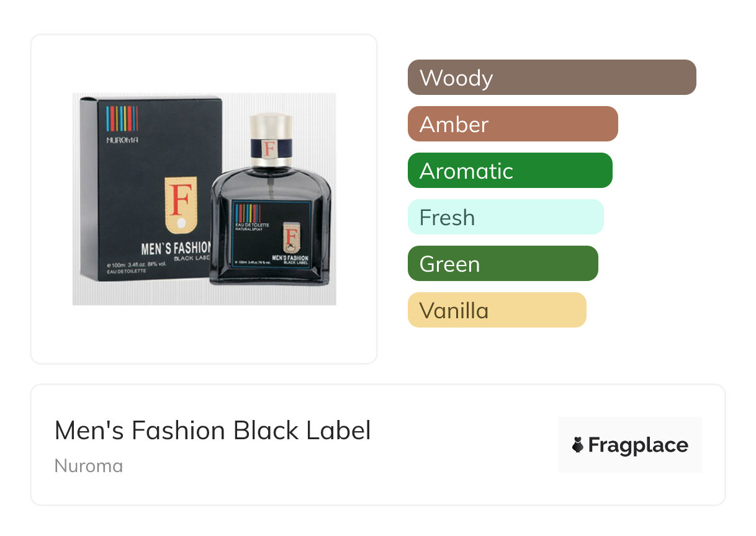Open the Men's Fashion Black Label title
Viewport: 756px width, 536px height.
212,431
